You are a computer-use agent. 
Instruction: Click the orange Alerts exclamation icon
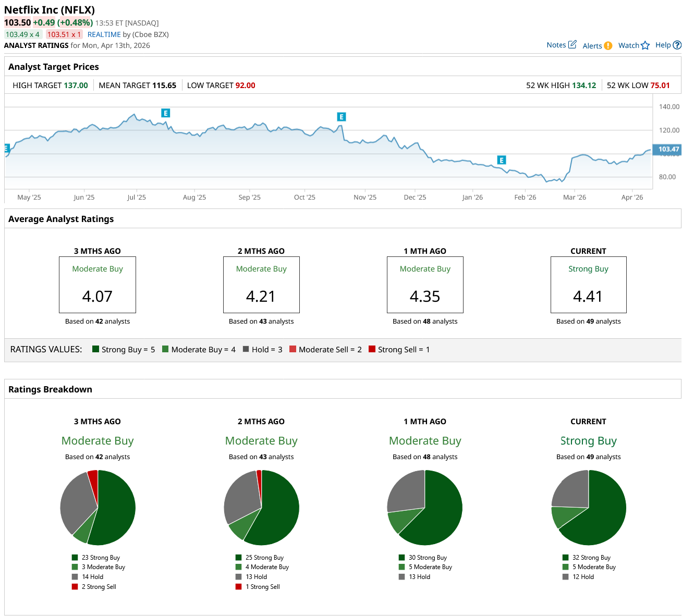click(608, 46)
